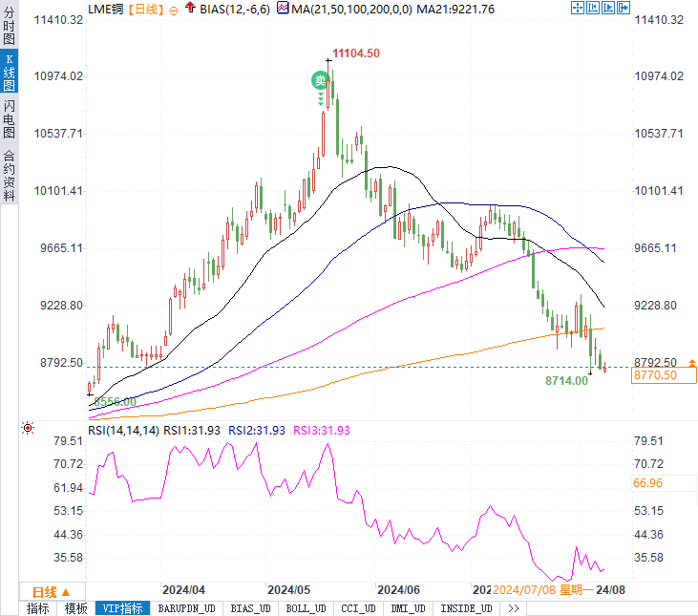Click the right-axis 11410.32 price label

pos(659,20)
